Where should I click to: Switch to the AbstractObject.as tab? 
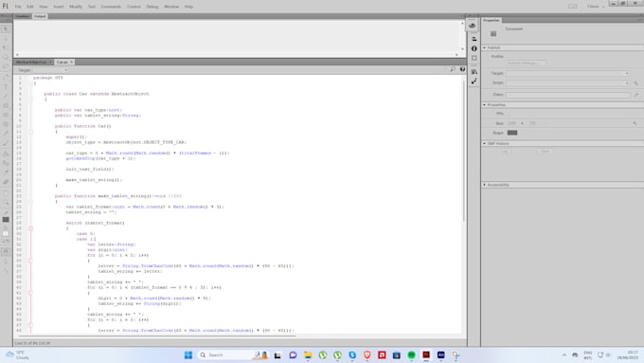(31, 62)
